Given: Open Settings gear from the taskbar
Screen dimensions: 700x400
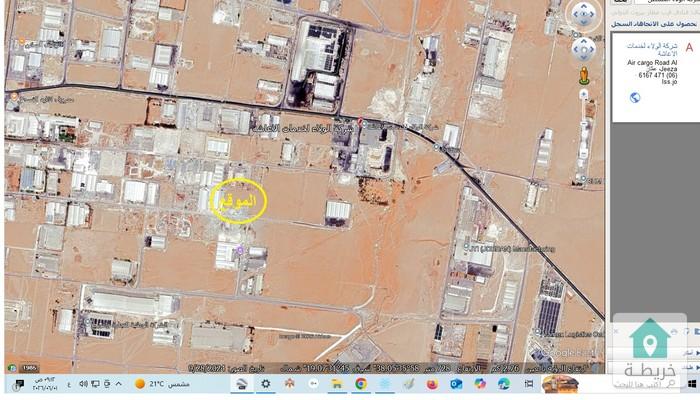Looking at the screenshot, I should coord(266,384).
